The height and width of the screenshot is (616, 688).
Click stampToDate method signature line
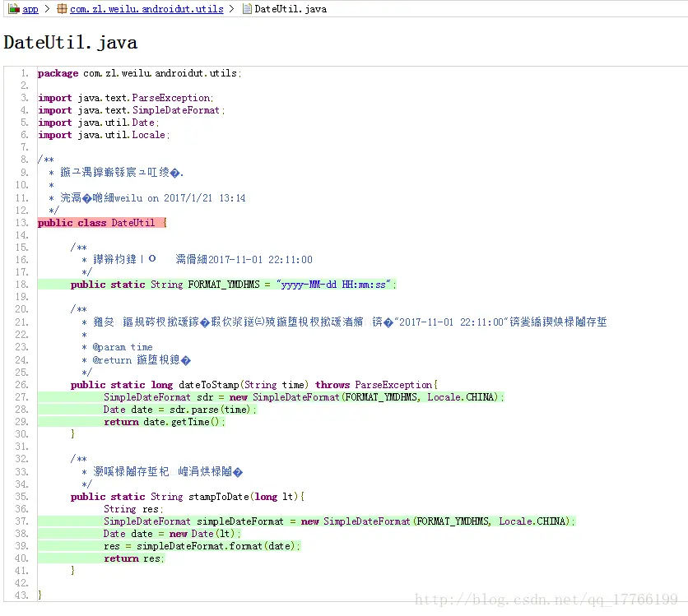pyautogui.click(x=188, y=496)
